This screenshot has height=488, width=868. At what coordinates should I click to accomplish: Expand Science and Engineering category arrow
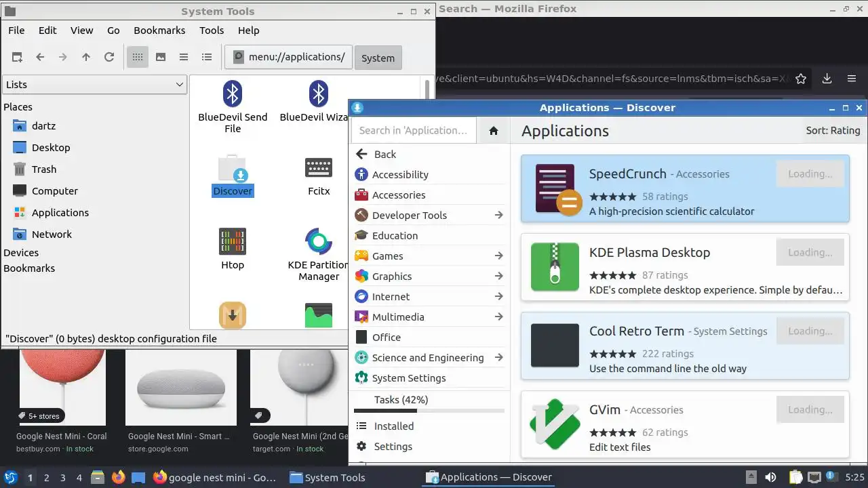[498, 358]
